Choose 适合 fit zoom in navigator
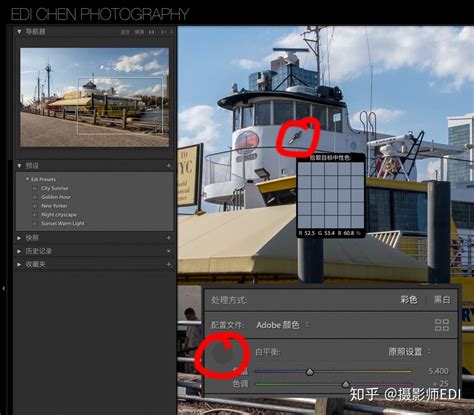This screenshot has width=474, height=415. (125, 32)
